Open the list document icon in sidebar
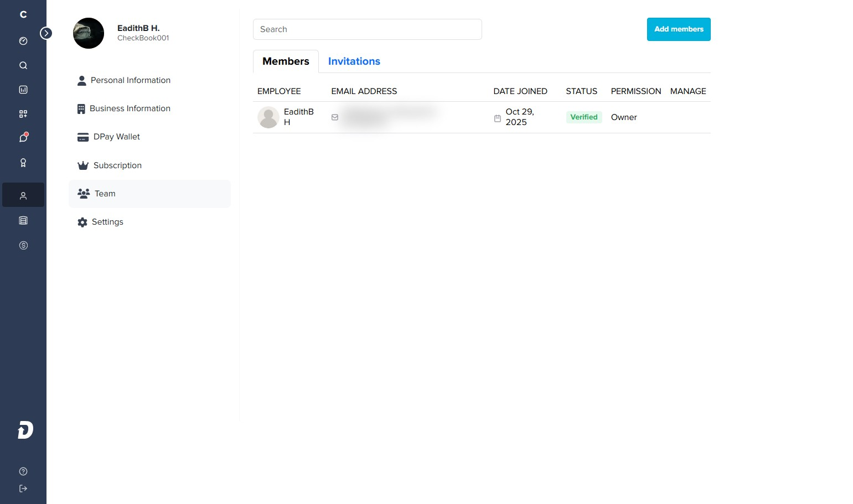Viewport: 853px width, 504px height. [x=23, y=221]
